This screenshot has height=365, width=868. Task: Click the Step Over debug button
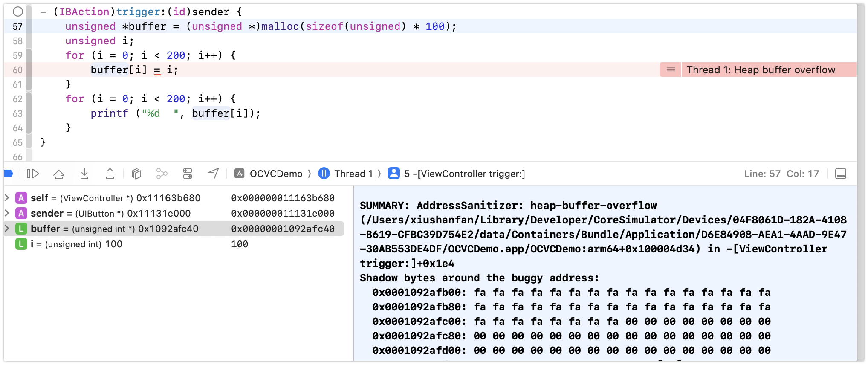click(59, 174)
